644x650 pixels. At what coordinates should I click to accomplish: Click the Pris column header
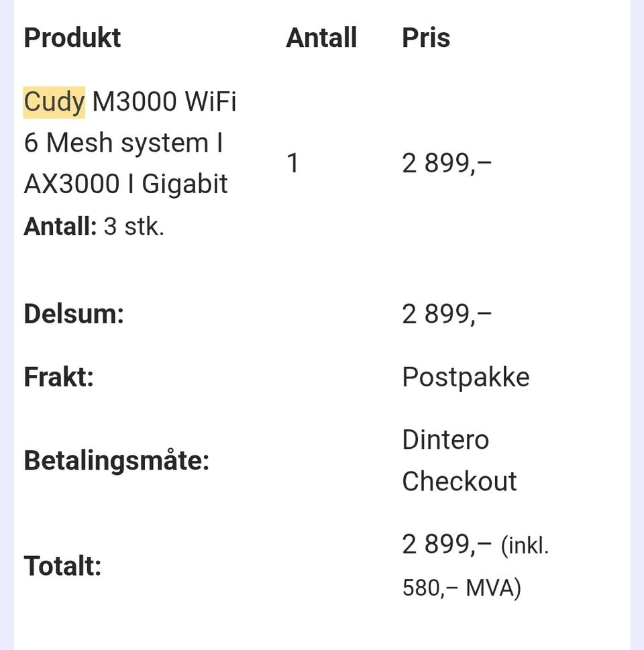[x=426, y=38]
